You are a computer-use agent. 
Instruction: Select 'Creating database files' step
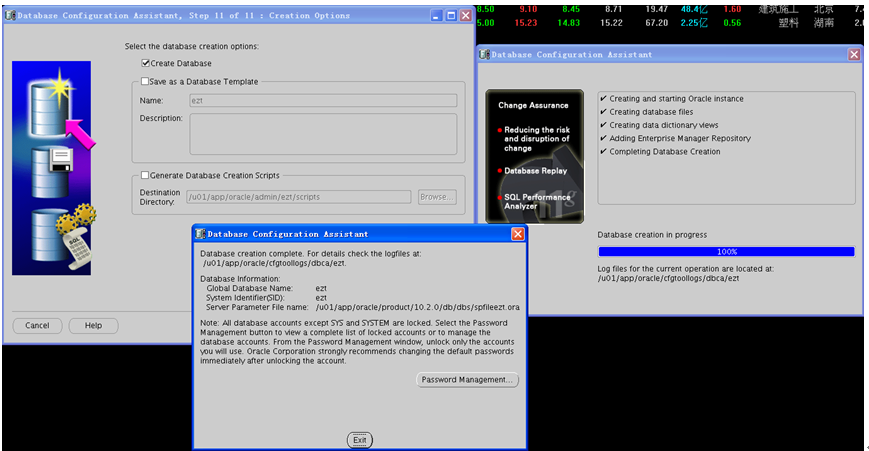[651, 112]
